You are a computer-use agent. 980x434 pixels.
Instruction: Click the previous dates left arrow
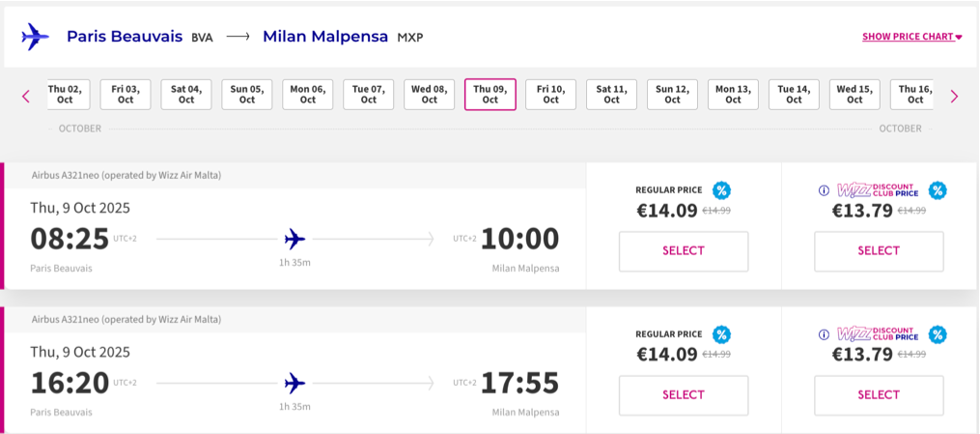[26, 96]
